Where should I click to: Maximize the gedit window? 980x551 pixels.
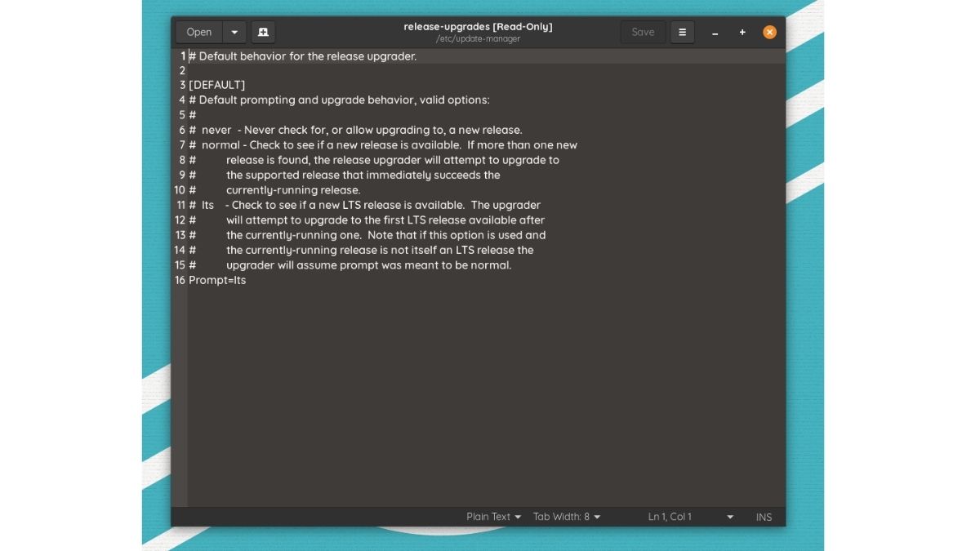(742, 33)
